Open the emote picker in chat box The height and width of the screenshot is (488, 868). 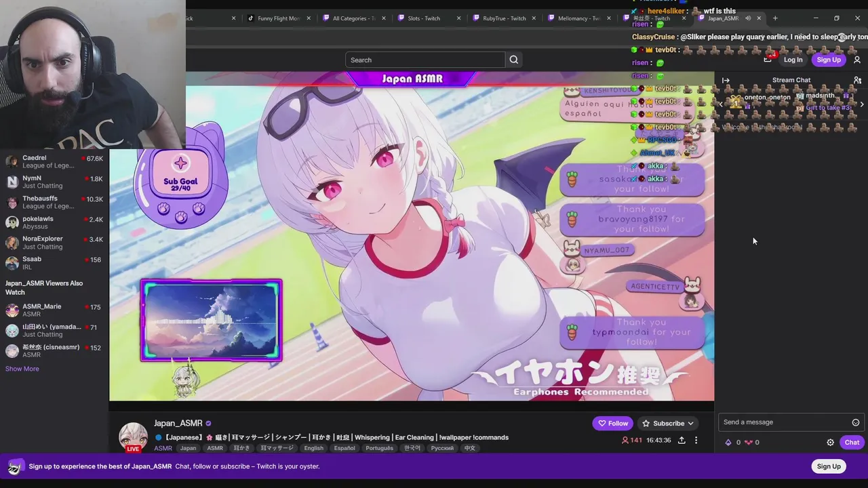pyautogui.click(x=856, y=422)
